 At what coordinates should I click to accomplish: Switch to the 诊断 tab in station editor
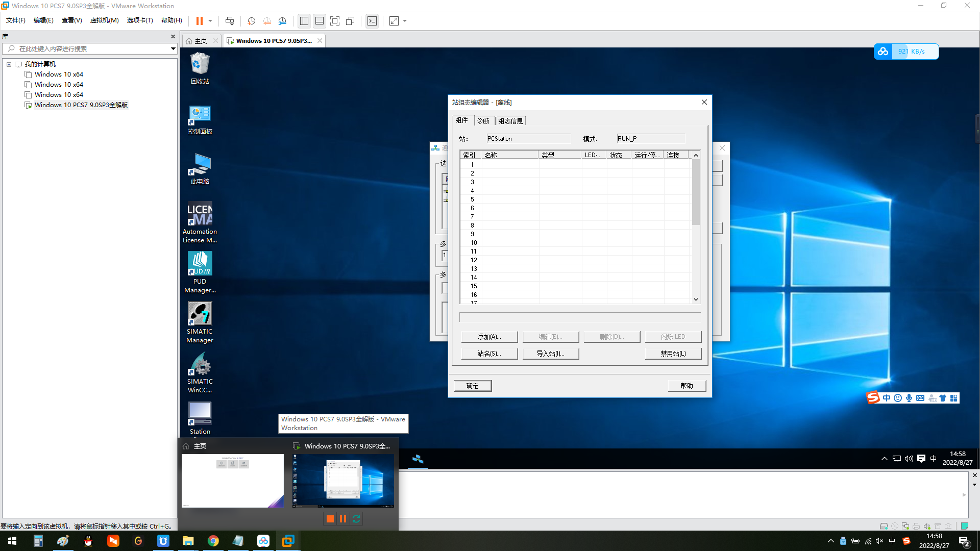click(483, 121)
